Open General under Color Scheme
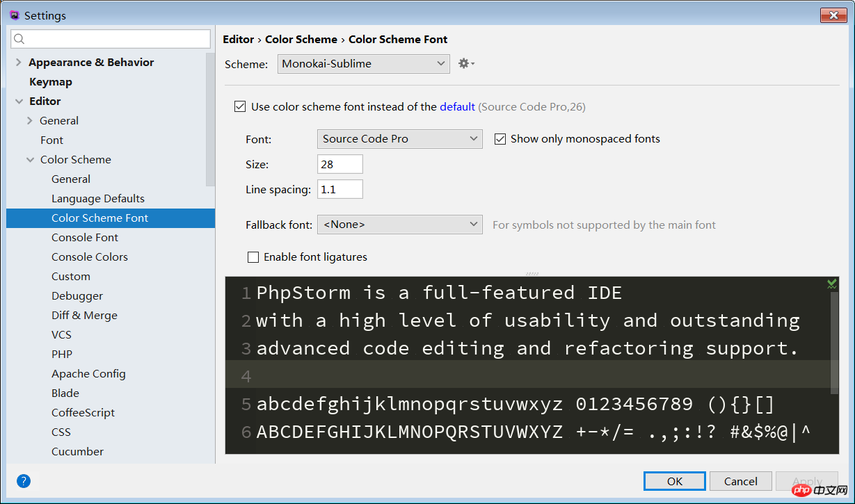The width and height of the screenshot is (855, 504). click(x=71, y=179)
